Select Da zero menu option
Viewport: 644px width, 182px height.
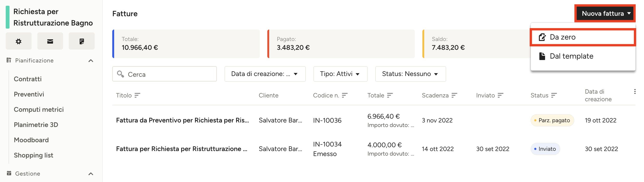pyautogui.click(x=583, y=37)
